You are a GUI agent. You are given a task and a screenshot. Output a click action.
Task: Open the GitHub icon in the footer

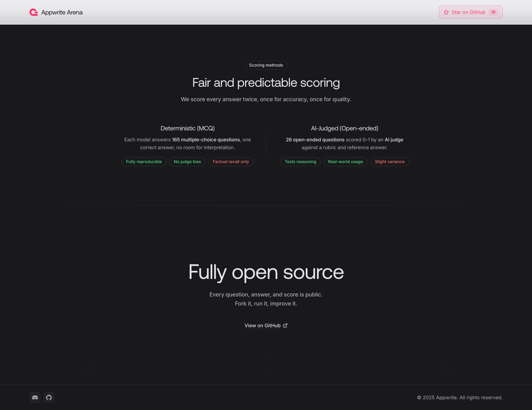point(49,397)
